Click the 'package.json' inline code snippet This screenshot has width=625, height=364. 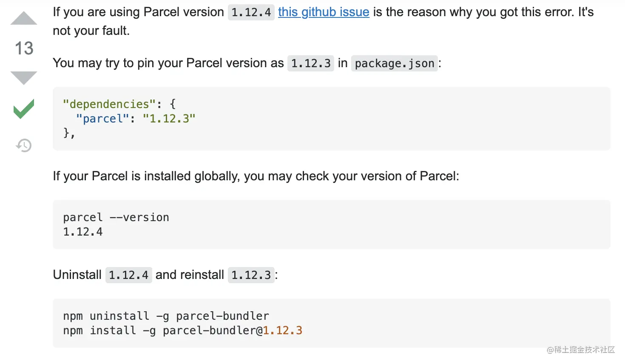(394, 63)
